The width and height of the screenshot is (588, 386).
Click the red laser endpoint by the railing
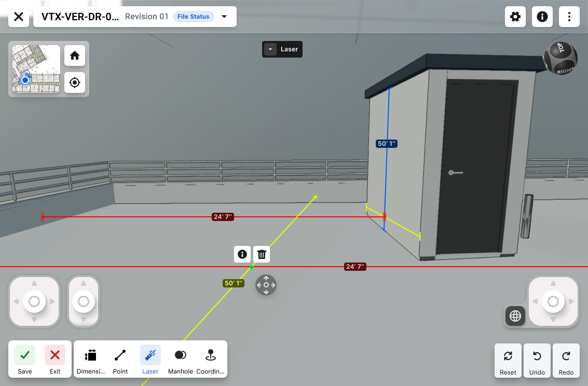[x=43, y=217]
